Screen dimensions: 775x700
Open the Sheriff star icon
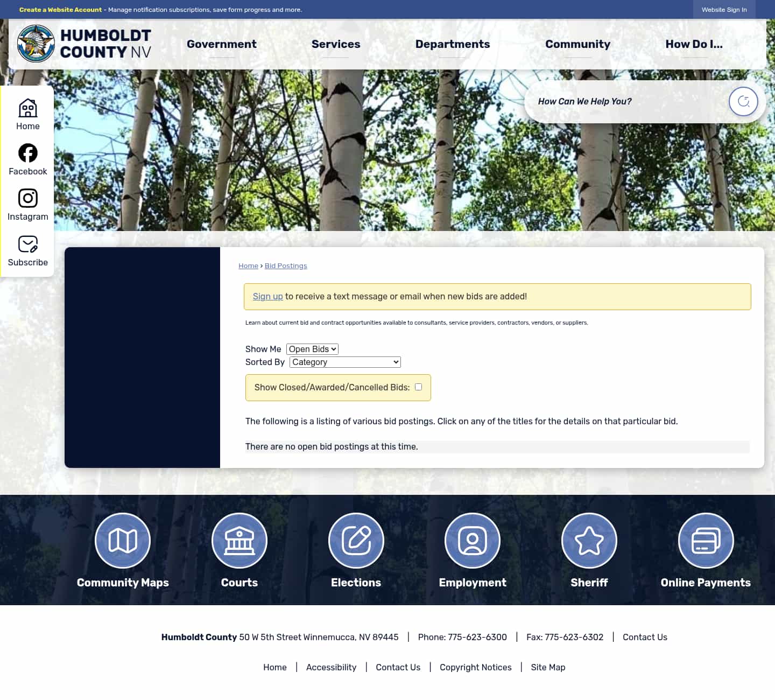(589, 541)
